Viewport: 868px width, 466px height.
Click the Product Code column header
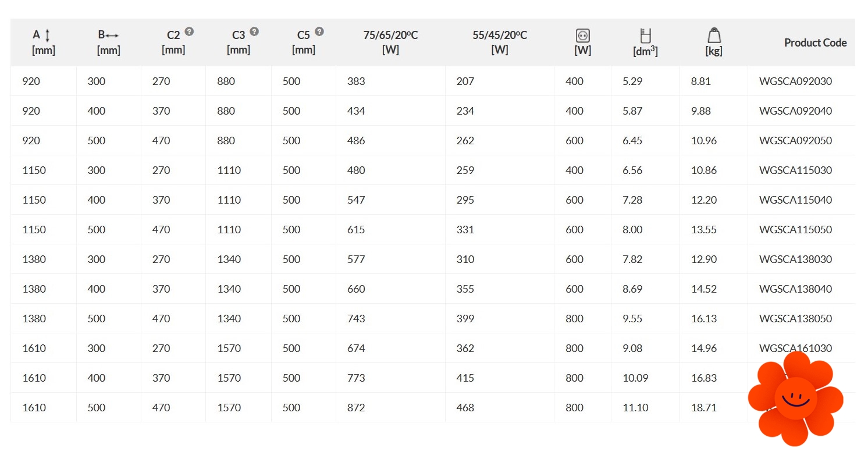(x=815, y=42)
